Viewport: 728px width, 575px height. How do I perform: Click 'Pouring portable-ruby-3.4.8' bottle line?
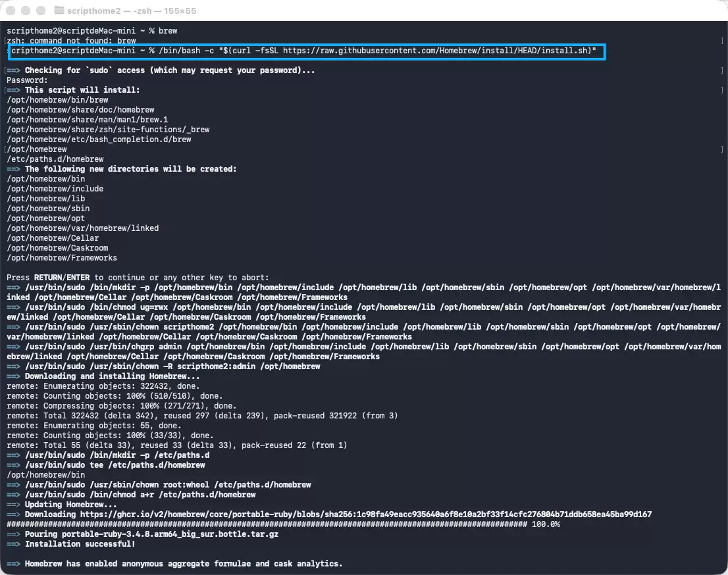pyautogui.click(x=151, y=534)
